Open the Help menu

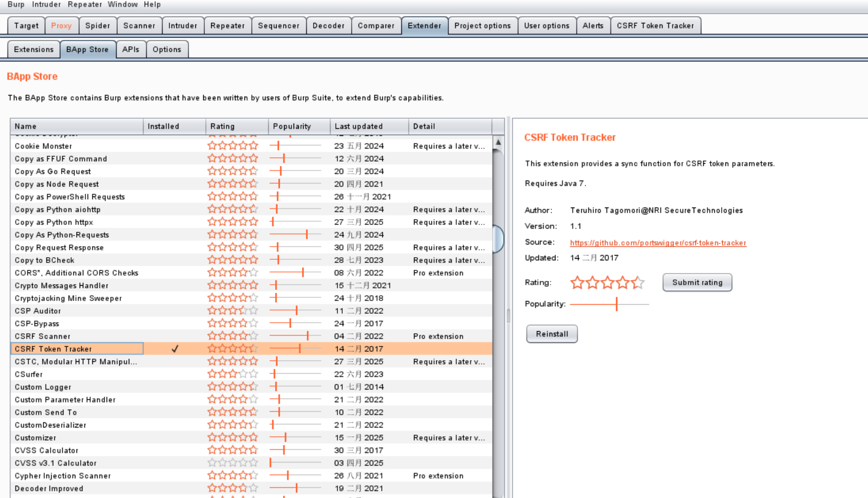152,4
